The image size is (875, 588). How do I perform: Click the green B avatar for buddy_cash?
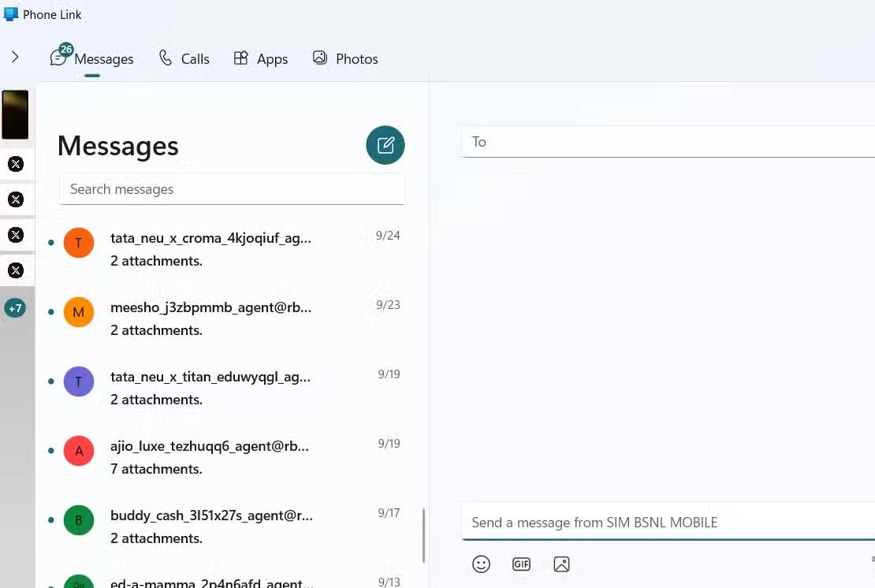(79, 520)
